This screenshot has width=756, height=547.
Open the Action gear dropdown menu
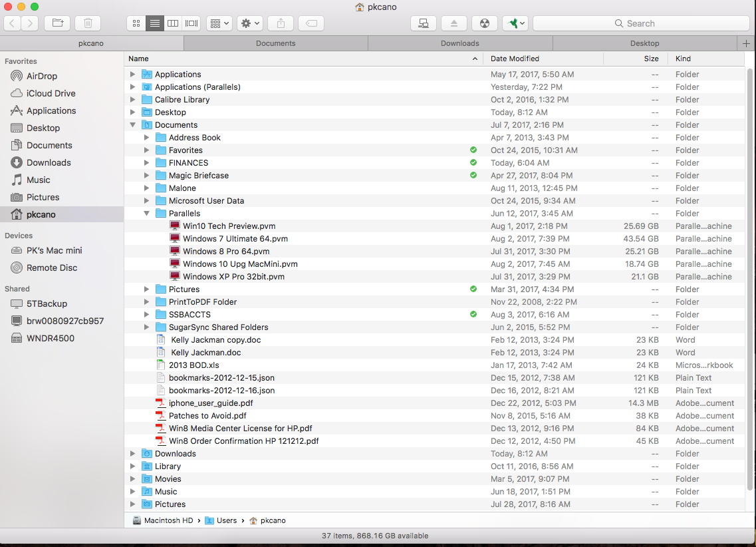250,23
